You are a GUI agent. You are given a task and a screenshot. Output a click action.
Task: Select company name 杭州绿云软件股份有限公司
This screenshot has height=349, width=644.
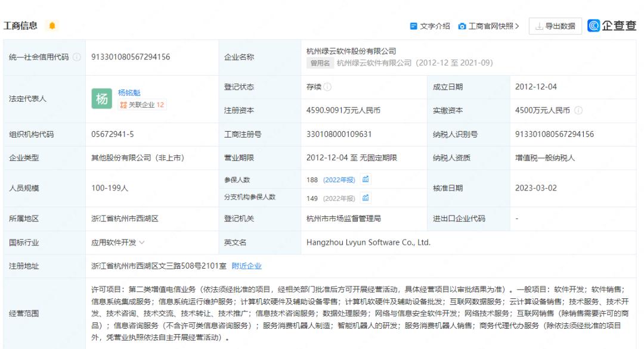[x=351, y=51]
